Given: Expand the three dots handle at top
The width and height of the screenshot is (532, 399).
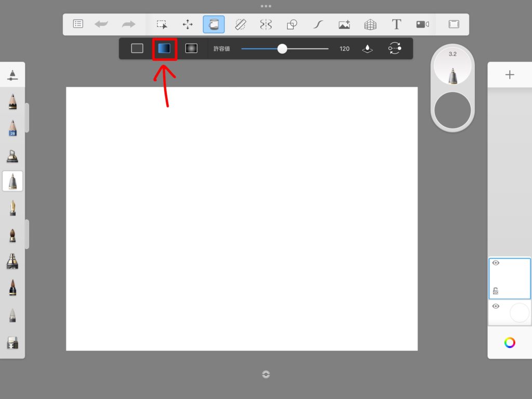Looking at the screenshot, I should 266,6.
